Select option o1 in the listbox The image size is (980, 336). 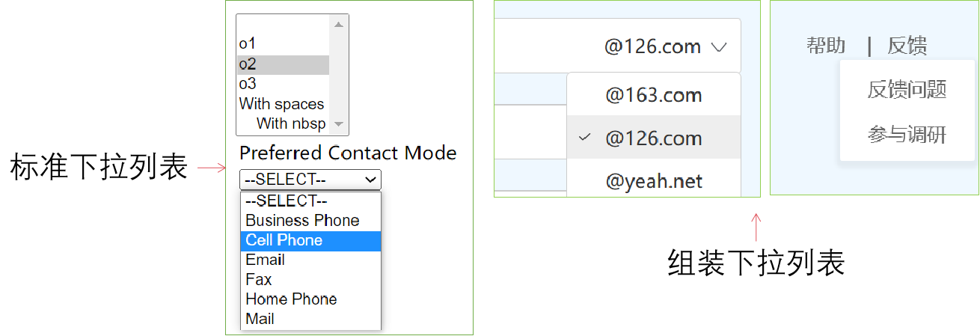coord(248,44)
